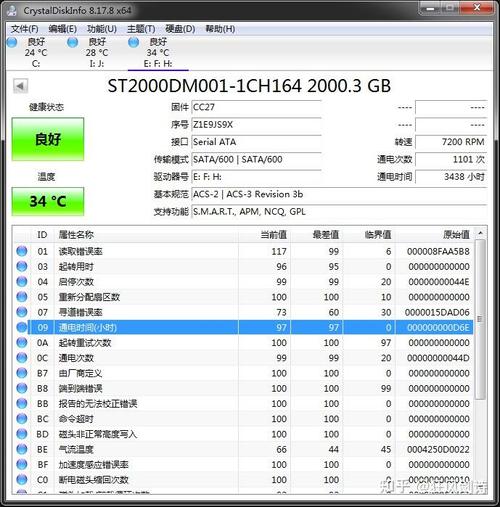Click the status icon of row BF
Screen dimensions: 500x507
click(22, 464)
